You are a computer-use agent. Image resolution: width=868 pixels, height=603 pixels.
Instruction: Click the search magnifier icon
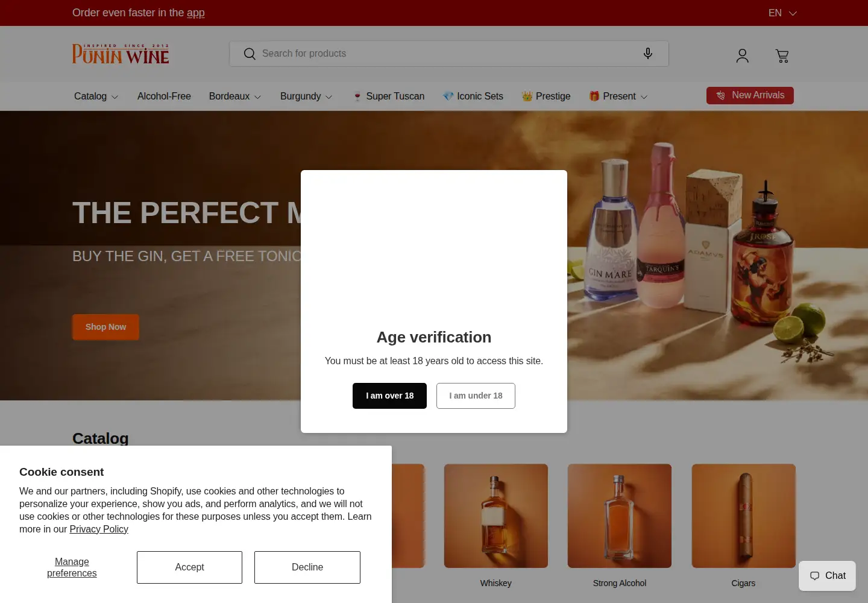pyautogui.click(x=250, y=54)
